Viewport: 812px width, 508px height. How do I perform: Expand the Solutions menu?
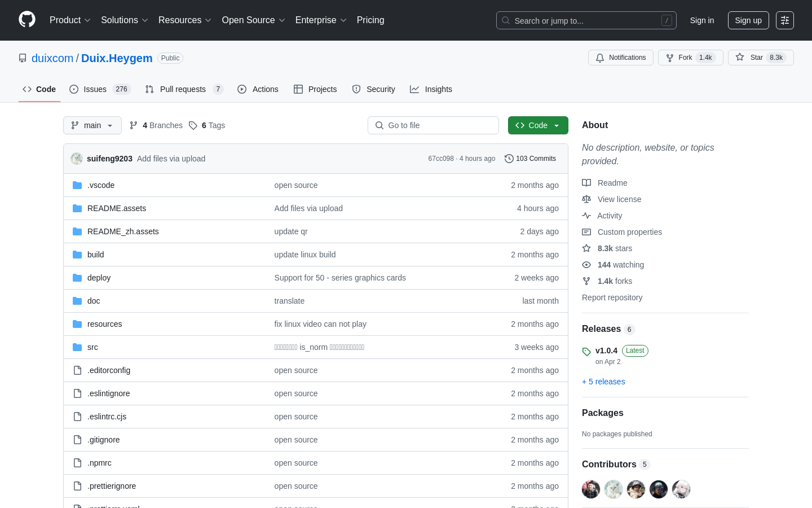[x=125, y=20]
